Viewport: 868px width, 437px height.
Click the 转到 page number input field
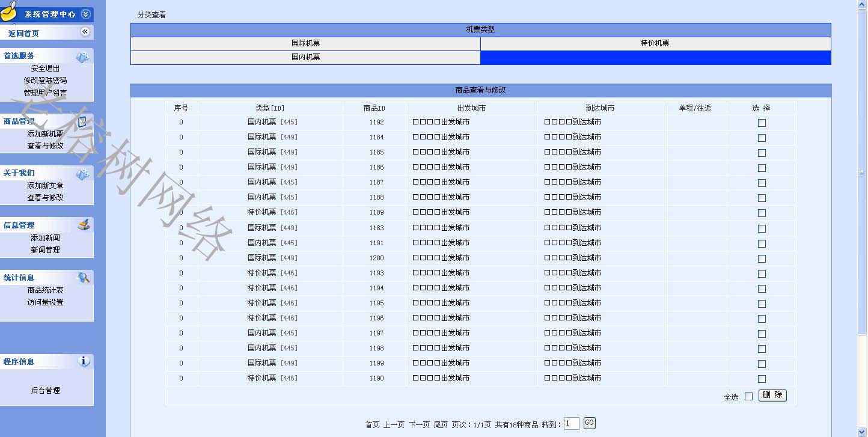571,424
